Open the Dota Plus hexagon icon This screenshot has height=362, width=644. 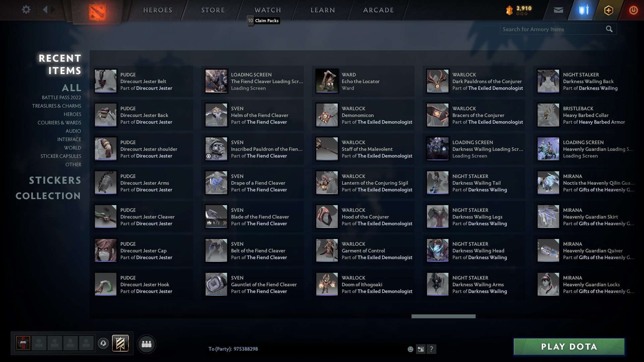[x=608, y=10]
